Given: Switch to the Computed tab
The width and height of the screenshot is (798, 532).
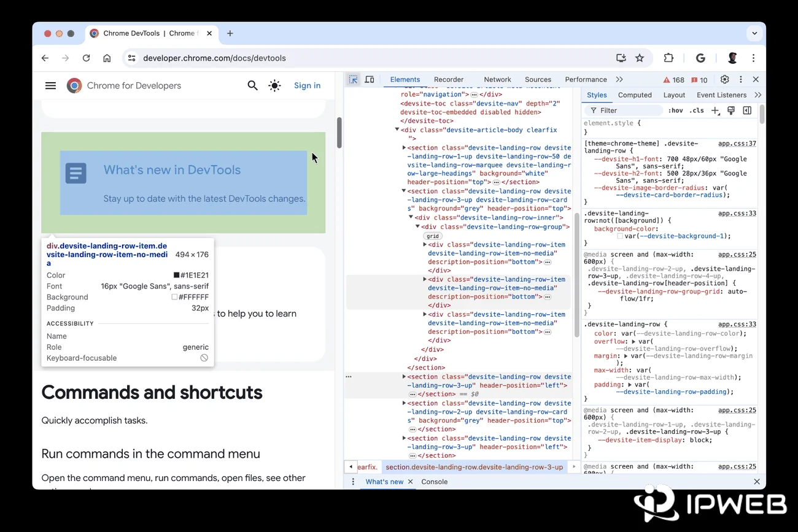Looking at the screenshot, I should point(635,95).
